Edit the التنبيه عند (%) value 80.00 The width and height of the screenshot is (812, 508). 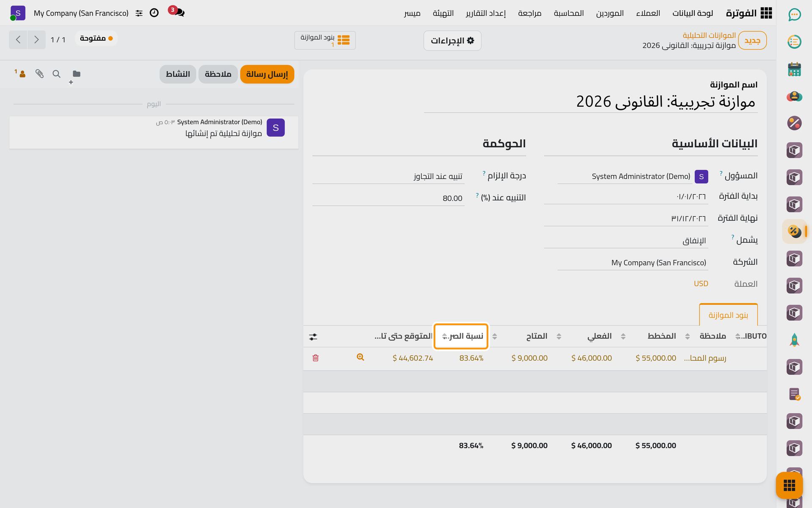pyautogui.click(x=388, y=198)
